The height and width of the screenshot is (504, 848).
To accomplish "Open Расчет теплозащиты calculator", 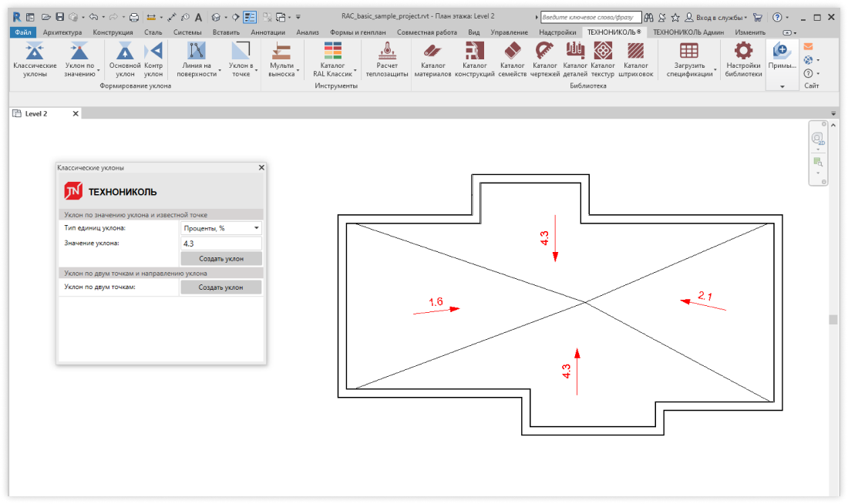I will click(x=387, y=59).
